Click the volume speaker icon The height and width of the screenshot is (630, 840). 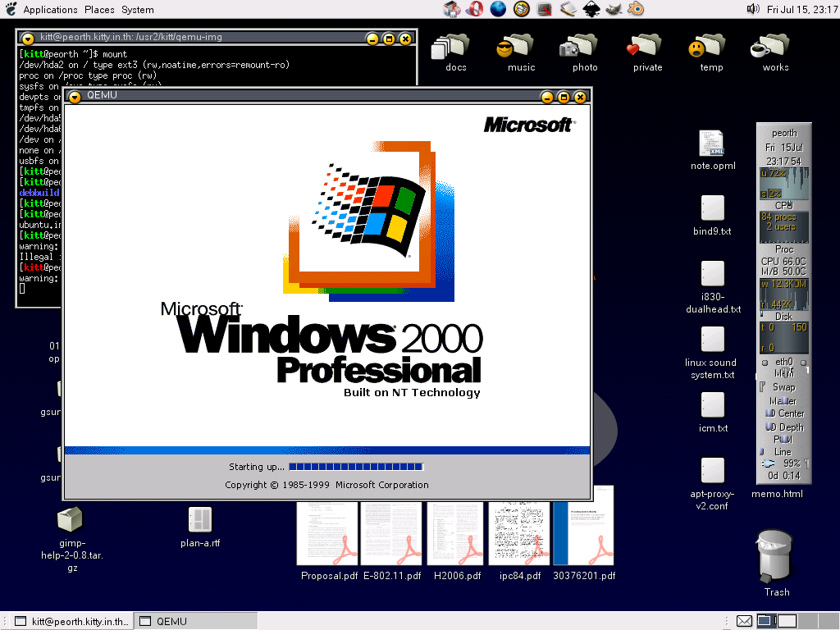coord(753,9)
